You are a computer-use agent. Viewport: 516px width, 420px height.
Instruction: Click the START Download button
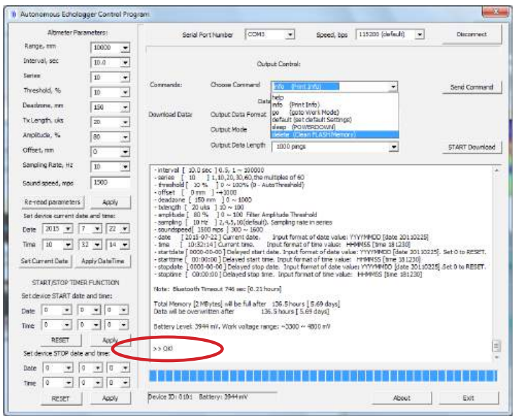(x=471, y=147)
